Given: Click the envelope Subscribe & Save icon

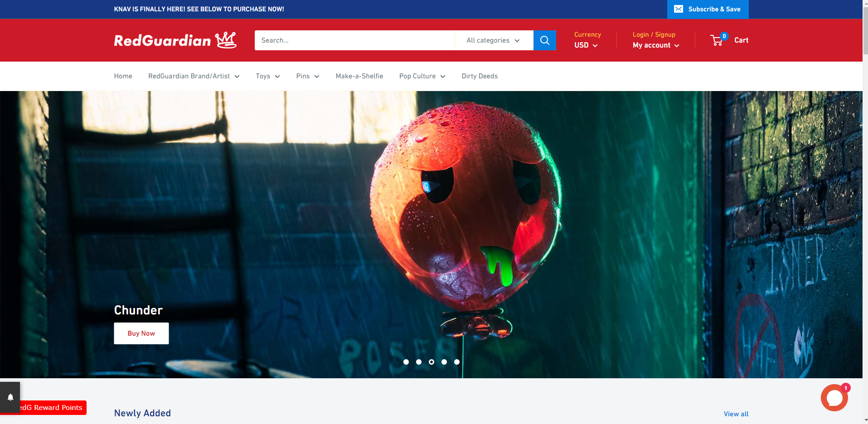Looking at the screenshot, I should [x=679, y=9].
